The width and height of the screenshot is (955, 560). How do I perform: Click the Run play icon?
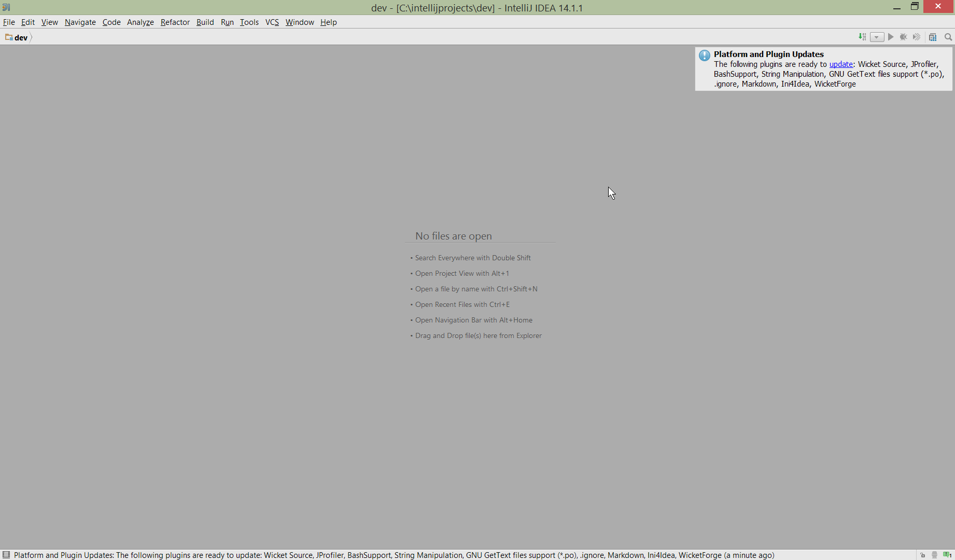891,37
